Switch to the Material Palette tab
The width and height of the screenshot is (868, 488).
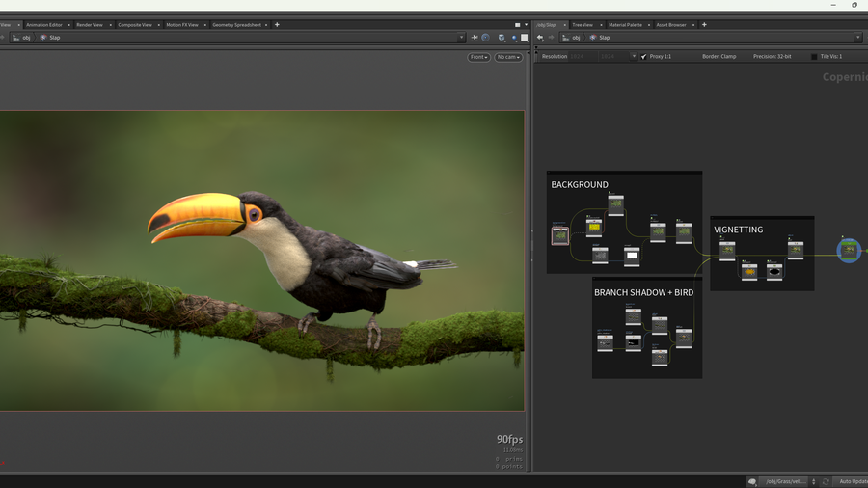point(625,25)
